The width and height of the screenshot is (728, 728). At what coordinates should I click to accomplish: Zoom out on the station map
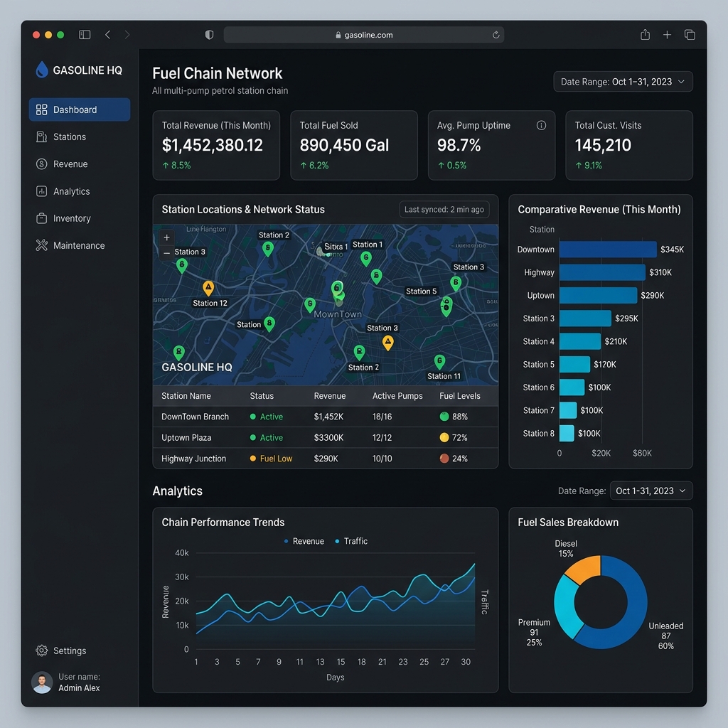click(166, 253)
